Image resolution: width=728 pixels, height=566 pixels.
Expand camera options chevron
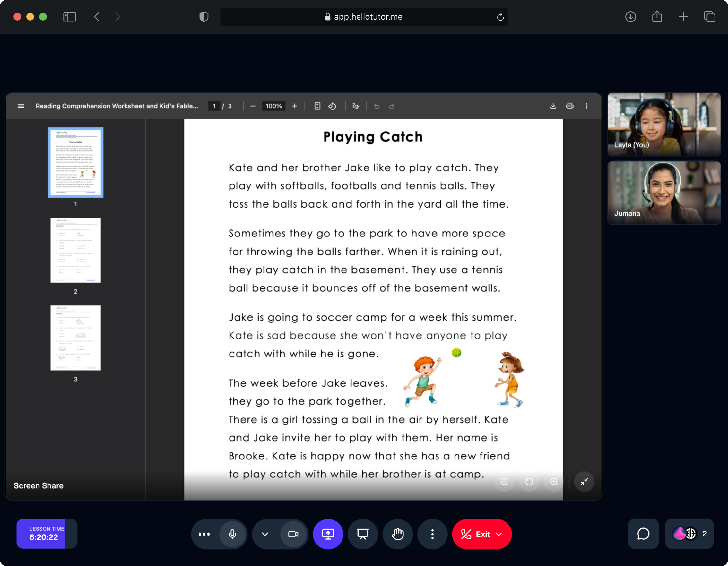point(265,534)
